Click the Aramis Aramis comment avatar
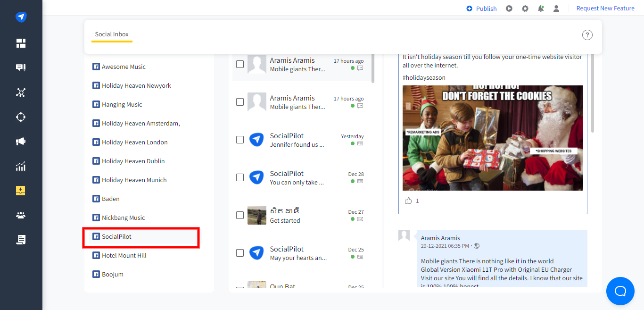The height and width of the screenshot is (310, 644). coord(404,235)
